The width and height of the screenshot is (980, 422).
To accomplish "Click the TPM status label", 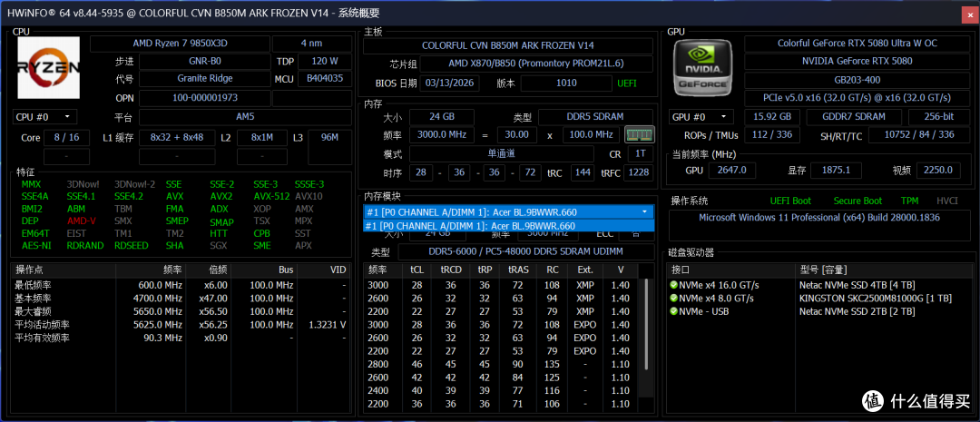I will tap(909, 201).
